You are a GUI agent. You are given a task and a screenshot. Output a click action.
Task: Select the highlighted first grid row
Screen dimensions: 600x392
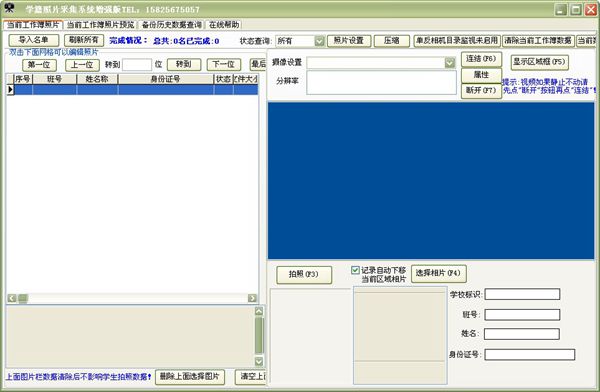(136, 90)
